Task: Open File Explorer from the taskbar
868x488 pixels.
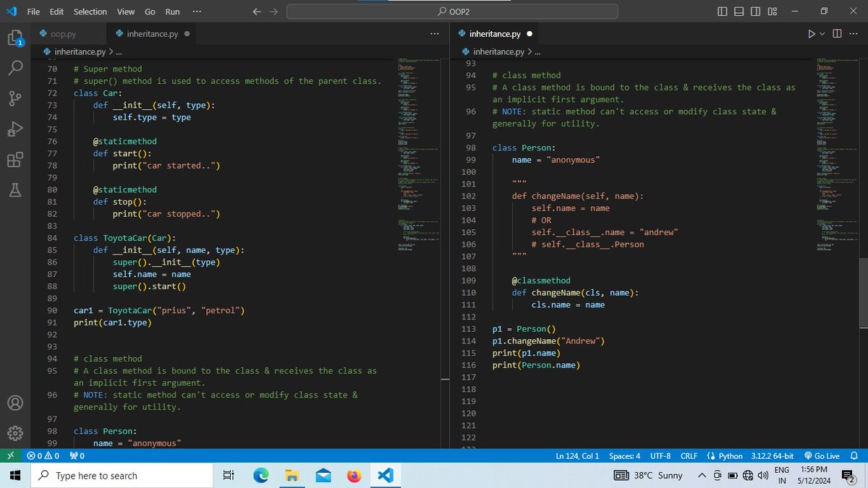Action: pos(292,476)
